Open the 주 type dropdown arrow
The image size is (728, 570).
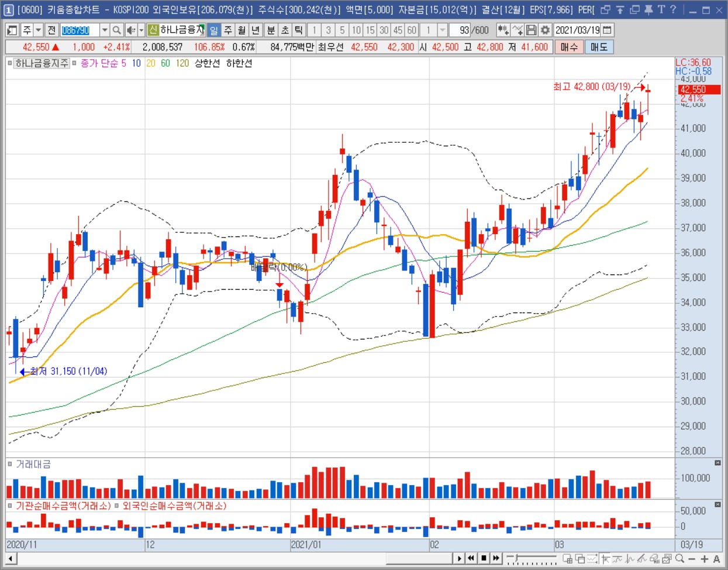(x=39, y=30)
